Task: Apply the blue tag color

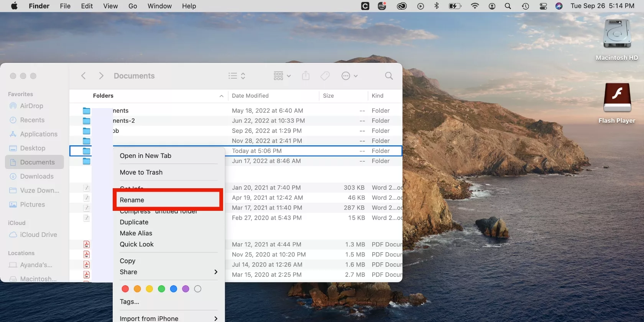Action: pyautogui.click(x=174, y=289)
